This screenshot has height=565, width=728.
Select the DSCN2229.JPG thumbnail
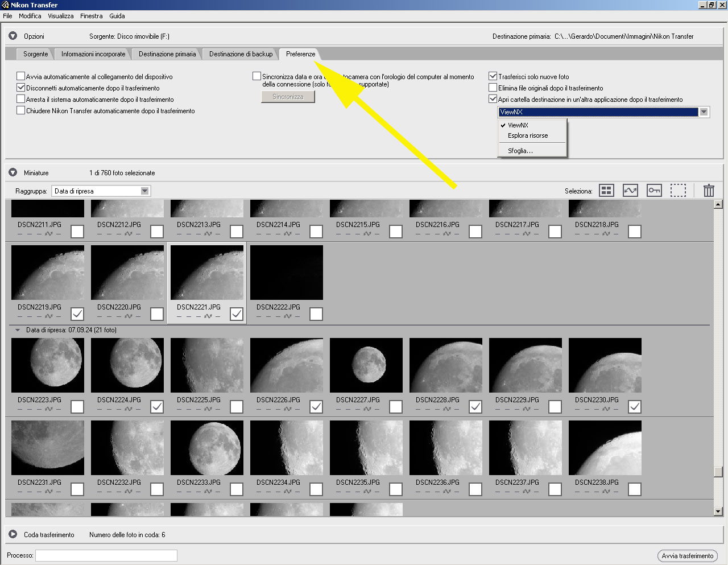coord(526,365)
